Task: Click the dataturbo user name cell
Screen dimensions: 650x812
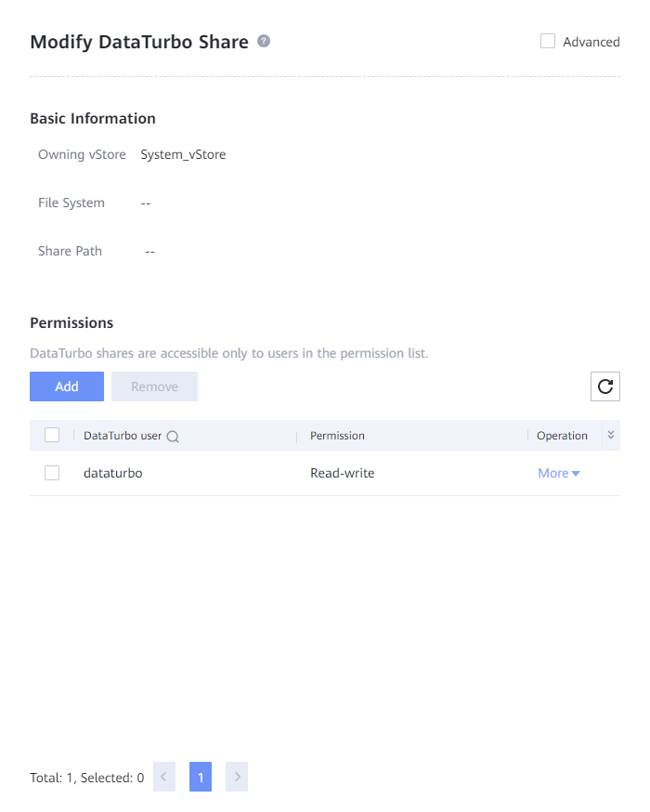Action: click(x=112, y=473)
